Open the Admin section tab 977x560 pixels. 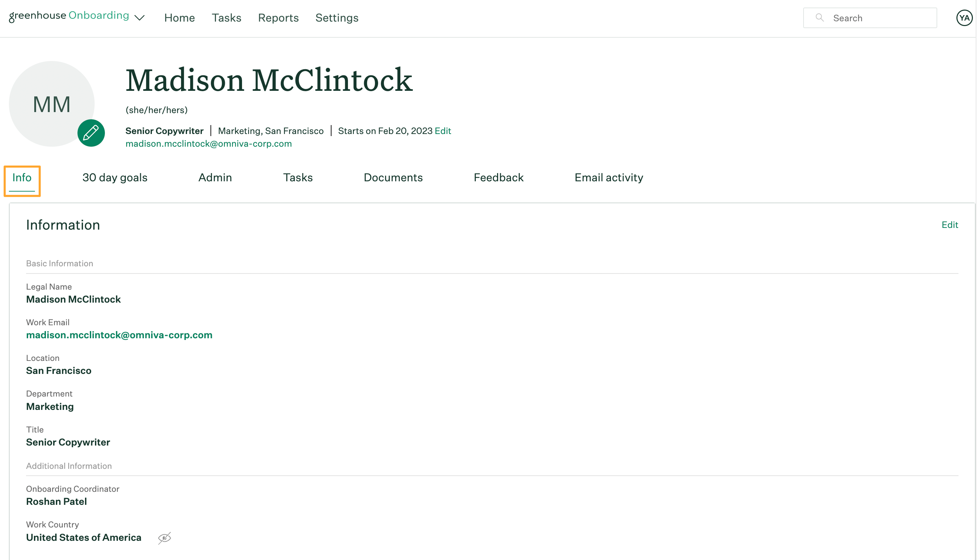coord(215,177)
